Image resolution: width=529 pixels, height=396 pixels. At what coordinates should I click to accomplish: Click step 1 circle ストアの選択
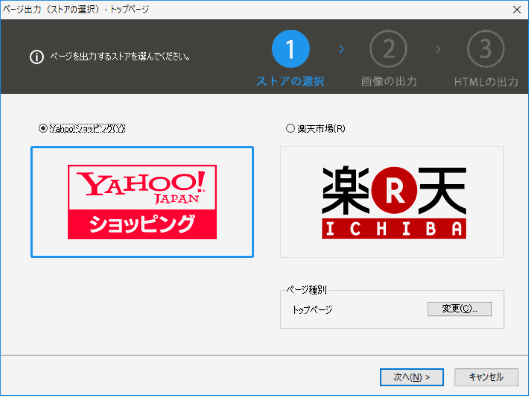pos(290,49)
